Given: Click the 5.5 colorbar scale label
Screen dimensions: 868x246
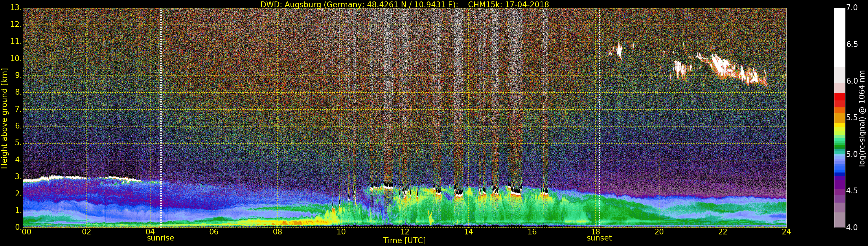Looking at the screenshot, I should click(x=852, y=118).
